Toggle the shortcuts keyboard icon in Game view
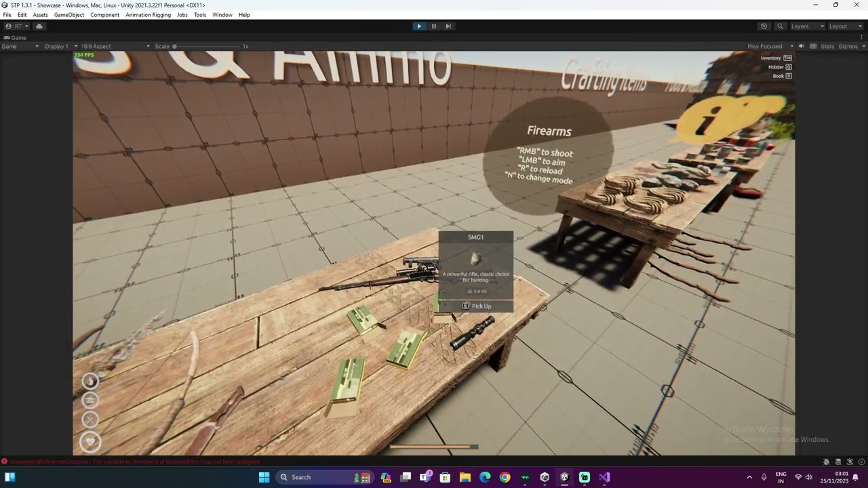Viewport: 868px width, 488px height. click(812, 47)
